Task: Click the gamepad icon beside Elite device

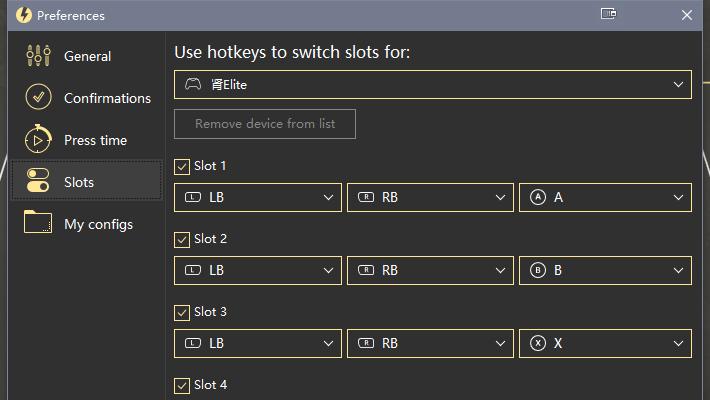Action: pos(193,84)
